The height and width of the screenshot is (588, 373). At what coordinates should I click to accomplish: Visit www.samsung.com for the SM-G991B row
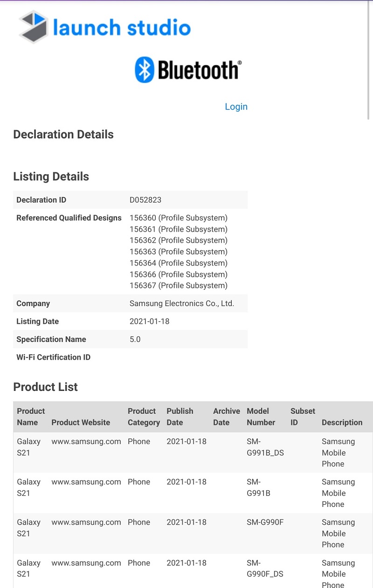pos(86,482)
